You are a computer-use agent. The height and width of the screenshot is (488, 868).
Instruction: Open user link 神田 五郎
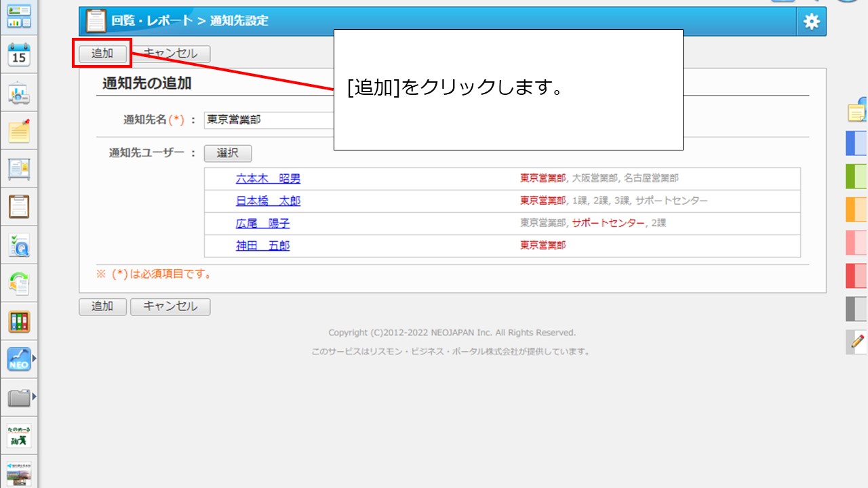point(262,246)
